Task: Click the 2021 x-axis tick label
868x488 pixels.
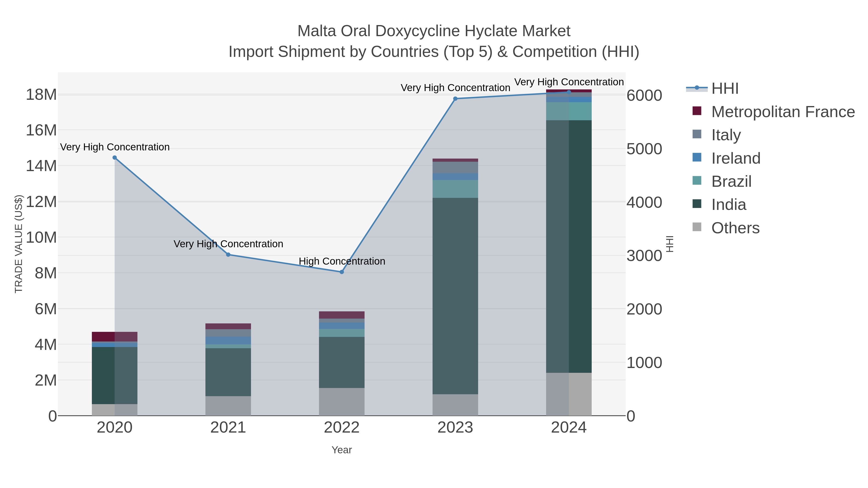Action: [228, 428]
